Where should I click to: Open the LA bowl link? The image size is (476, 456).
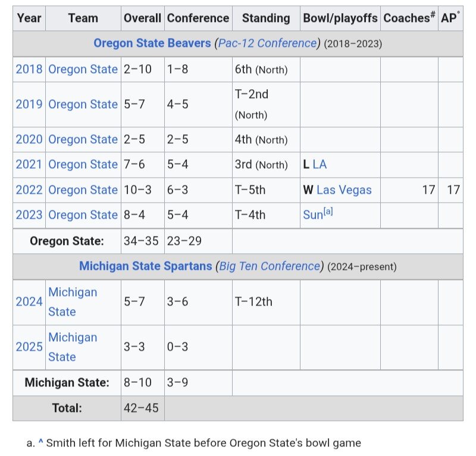pos(320,164)
